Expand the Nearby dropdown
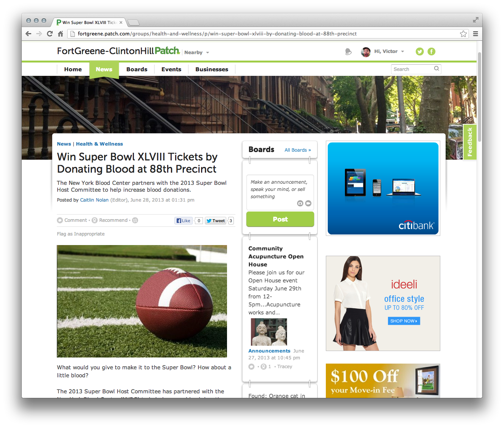This screenshot has width=504, height=428. (196, 53)
